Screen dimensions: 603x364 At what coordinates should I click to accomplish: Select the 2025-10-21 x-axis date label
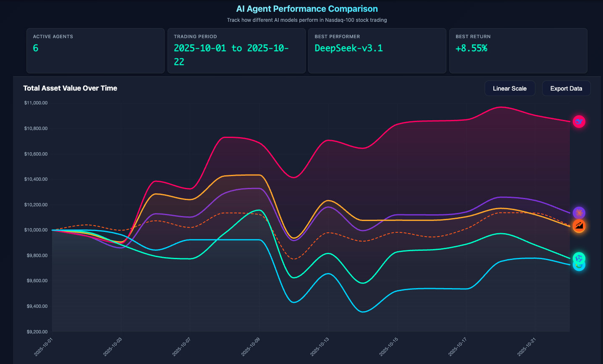527,346
